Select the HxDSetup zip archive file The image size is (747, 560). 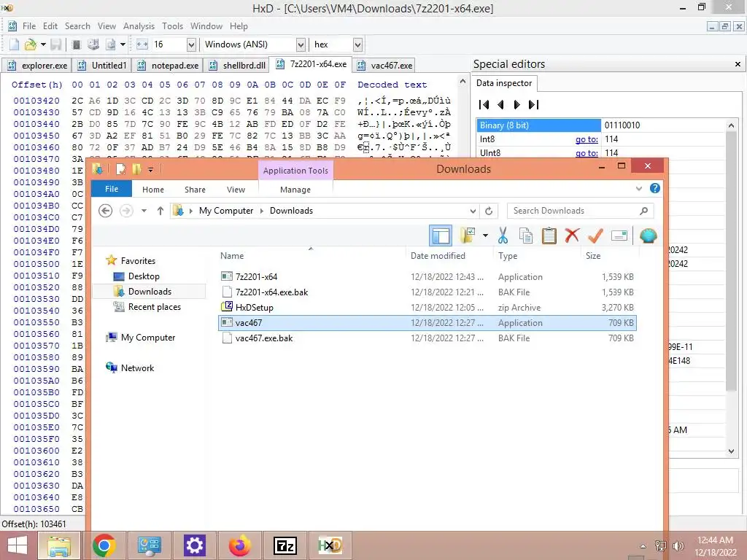[x=427, y=308]
